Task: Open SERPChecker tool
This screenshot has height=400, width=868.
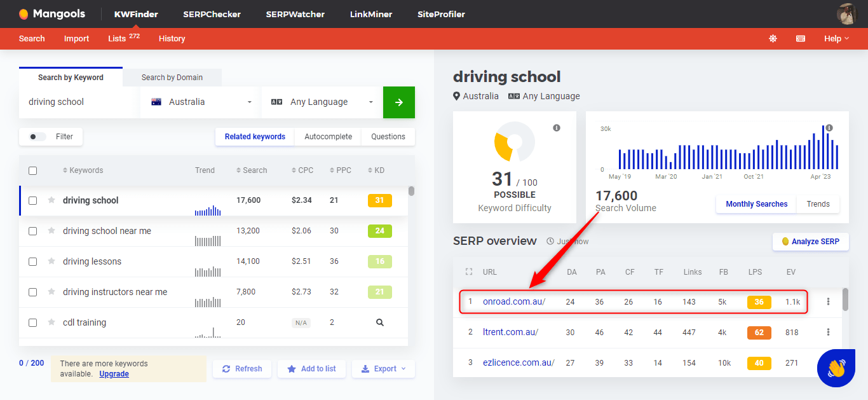Action: [212, 14]
